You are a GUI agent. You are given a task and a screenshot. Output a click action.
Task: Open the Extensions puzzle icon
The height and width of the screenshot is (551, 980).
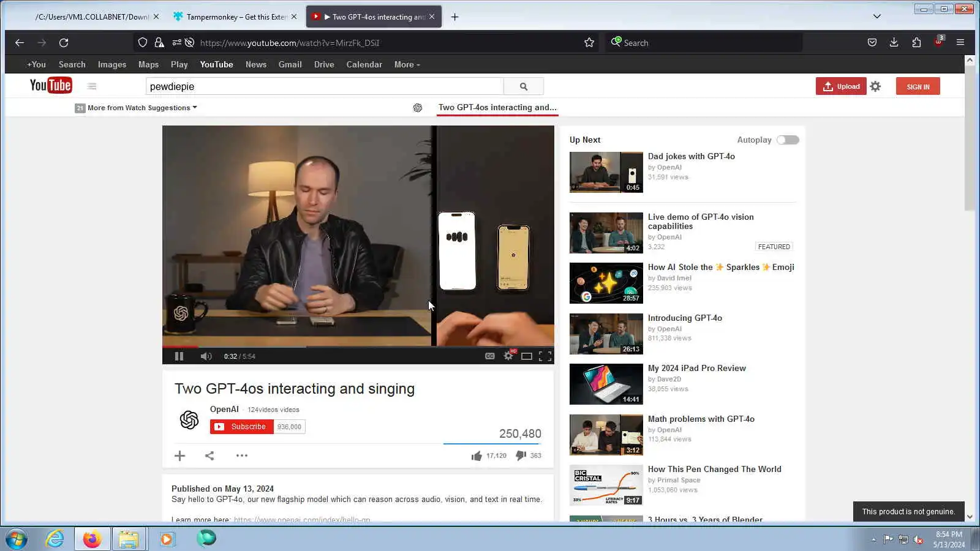tap(916, 43)
